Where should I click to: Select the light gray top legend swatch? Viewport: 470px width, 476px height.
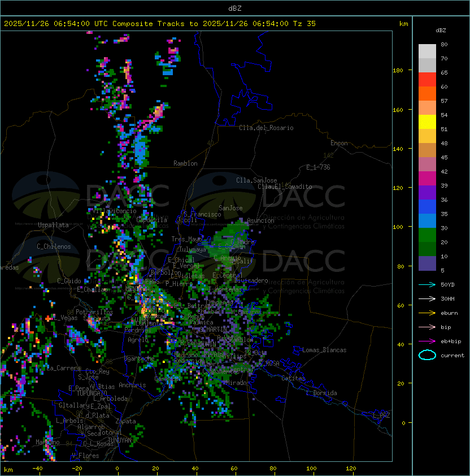[427, 51]
